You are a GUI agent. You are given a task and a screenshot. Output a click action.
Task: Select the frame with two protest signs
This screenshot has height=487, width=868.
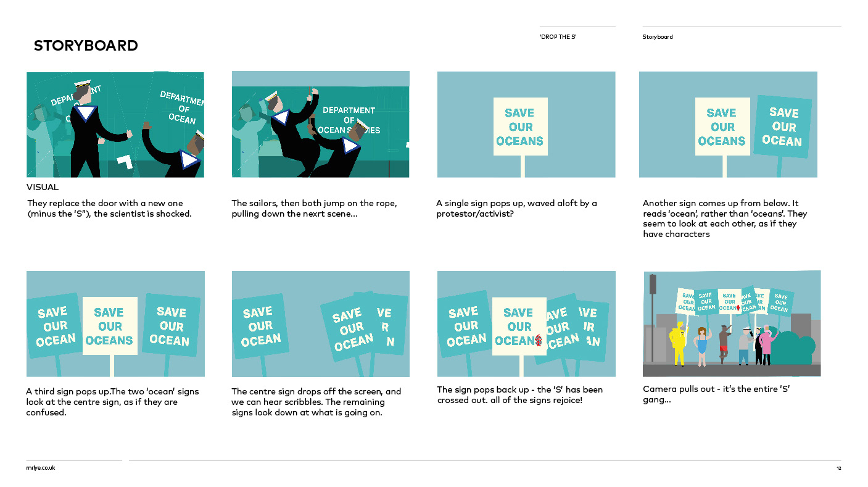tap(728, 125)
